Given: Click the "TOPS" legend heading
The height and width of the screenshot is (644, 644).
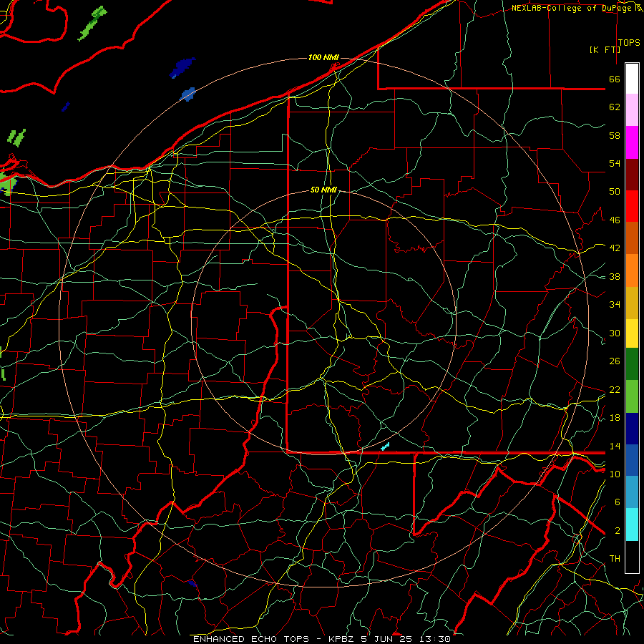Looking at the screenshot, I should [629, 43].
